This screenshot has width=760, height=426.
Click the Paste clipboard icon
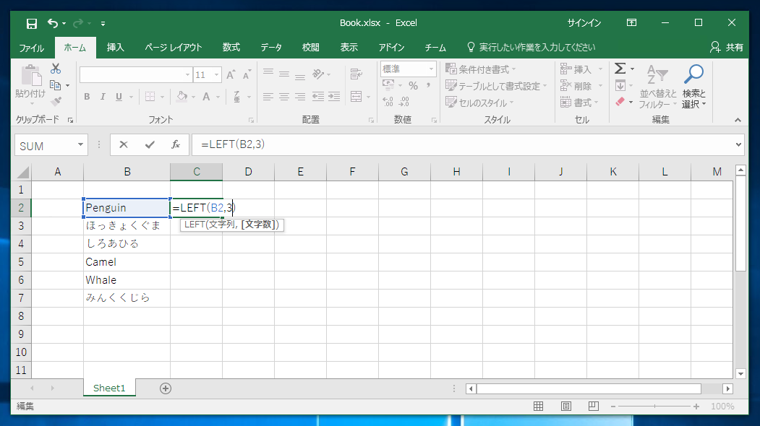pos(31,76)
